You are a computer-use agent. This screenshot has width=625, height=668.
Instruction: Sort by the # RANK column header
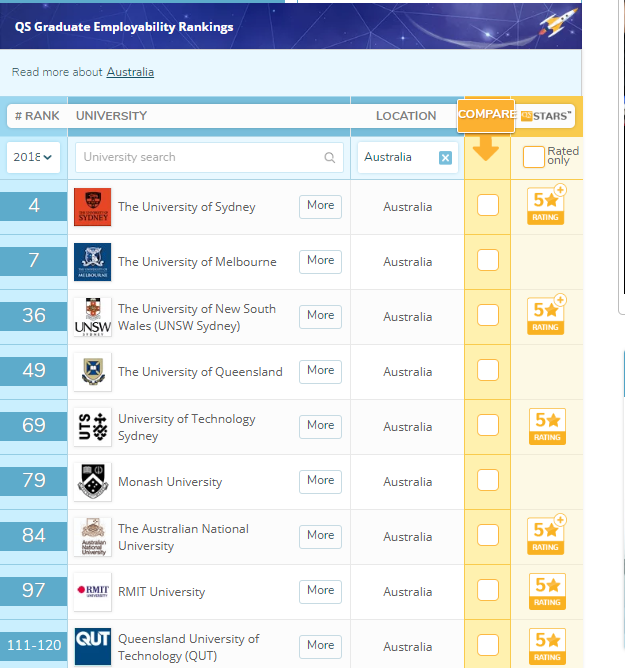click(x=37, y=116)
